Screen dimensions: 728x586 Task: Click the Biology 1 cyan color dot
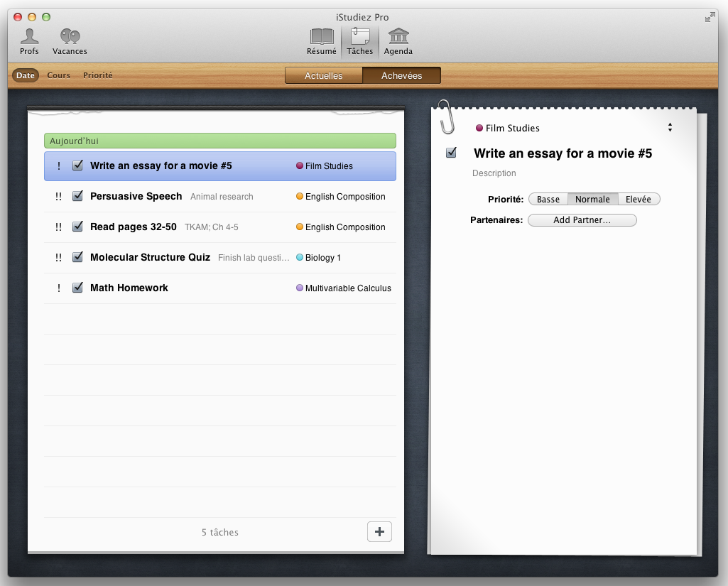[300, 257]
